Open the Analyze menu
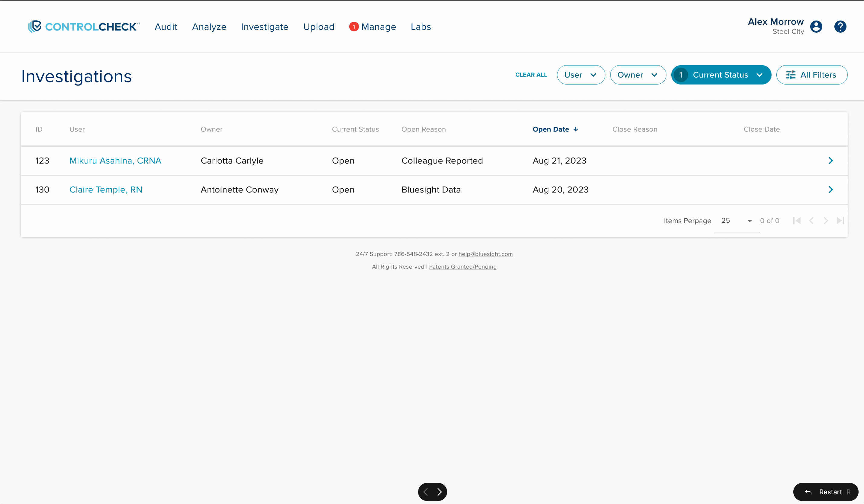864x504 pixels. (x=209, y=27)
